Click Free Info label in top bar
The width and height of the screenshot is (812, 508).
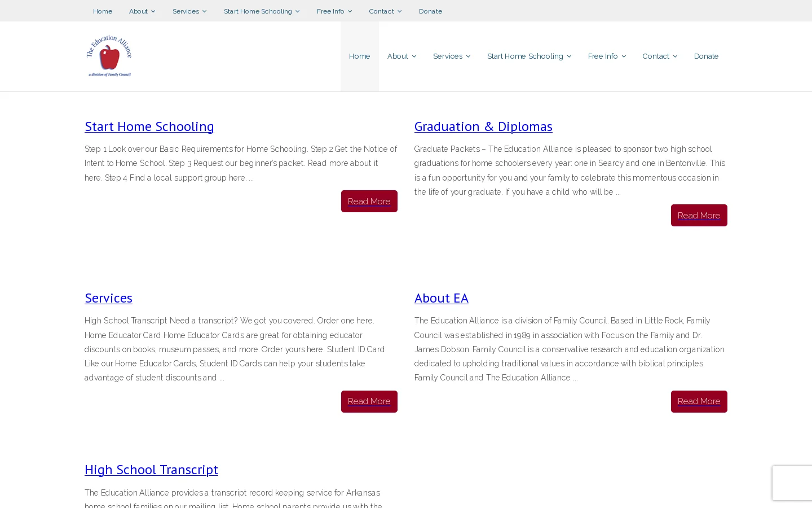pos(330,11)
